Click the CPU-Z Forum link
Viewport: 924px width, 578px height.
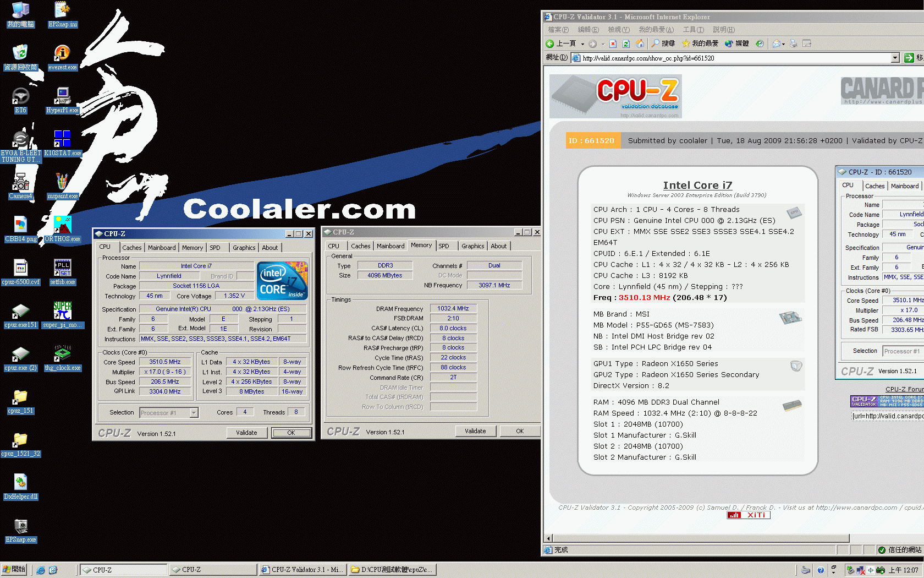[904, 389]
